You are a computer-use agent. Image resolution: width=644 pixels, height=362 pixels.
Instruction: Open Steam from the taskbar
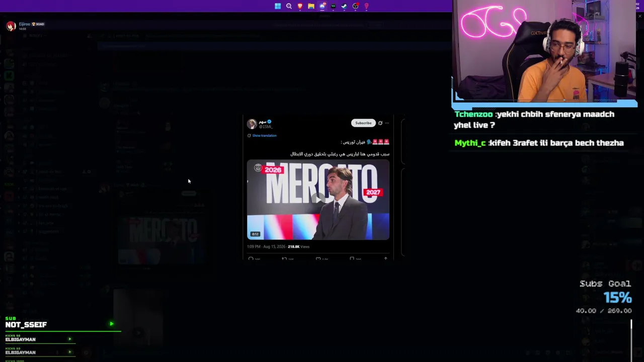pos(344,6)
